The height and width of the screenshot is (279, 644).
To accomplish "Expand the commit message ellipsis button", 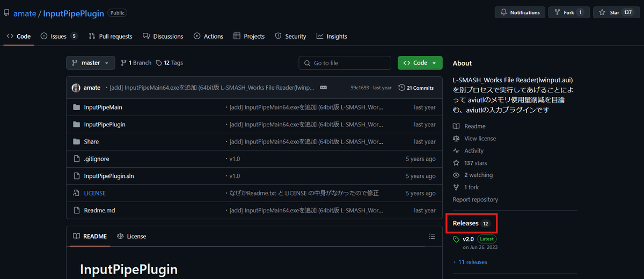I will coord(324,88).
